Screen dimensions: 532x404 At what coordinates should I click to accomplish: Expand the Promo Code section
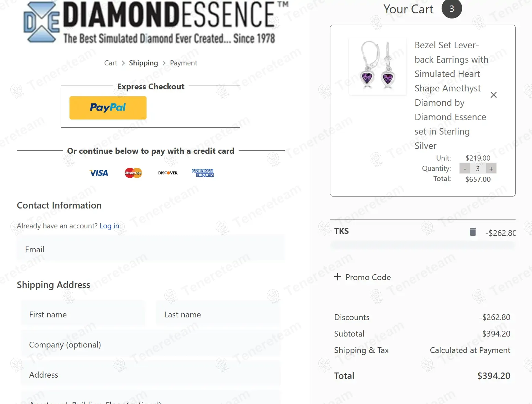(x=363, y=277)
